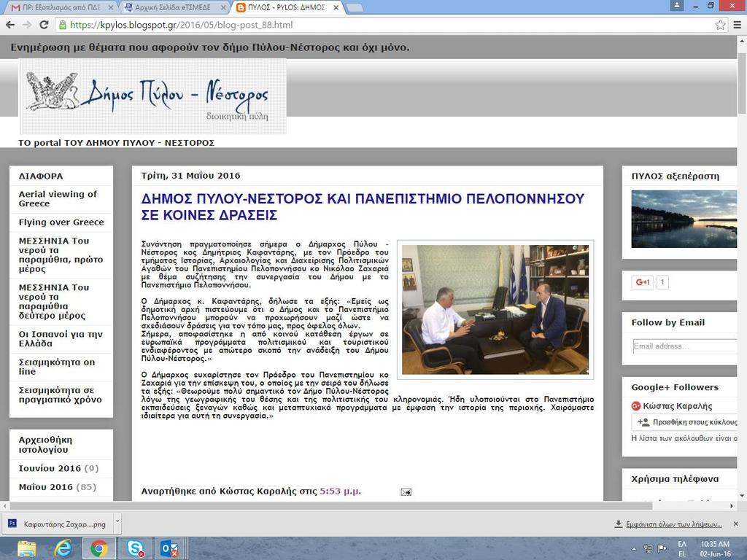
Task: Click Εμφάνιση όλων των λήψεων link
Action: point(673,524)
